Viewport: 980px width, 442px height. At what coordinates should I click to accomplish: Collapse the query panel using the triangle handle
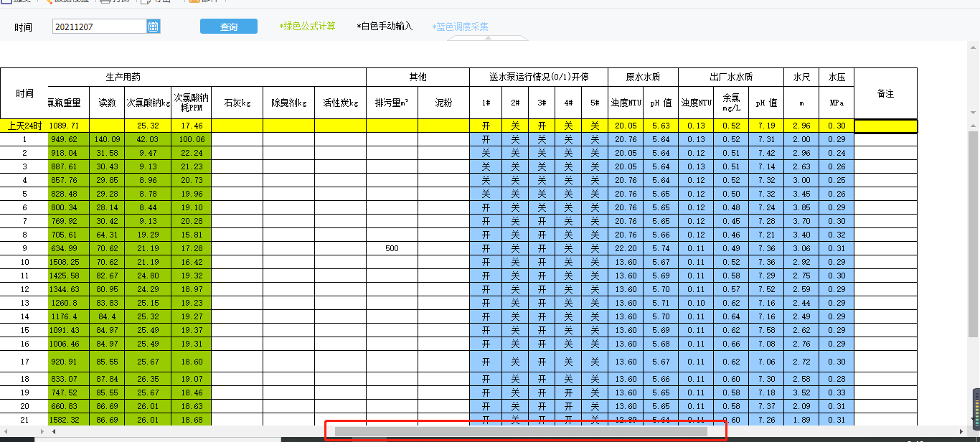point(488,37)
